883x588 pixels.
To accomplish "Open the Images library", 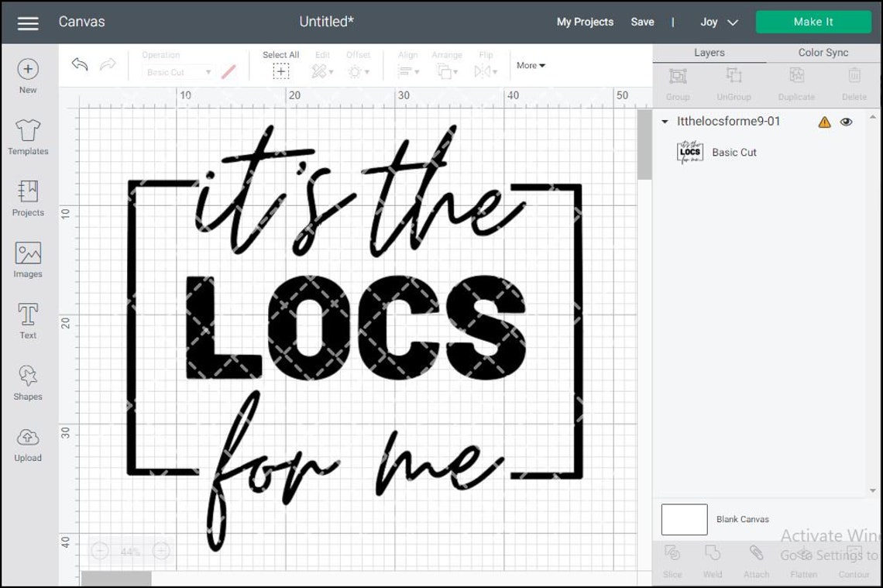I will [x=28, y=260].
